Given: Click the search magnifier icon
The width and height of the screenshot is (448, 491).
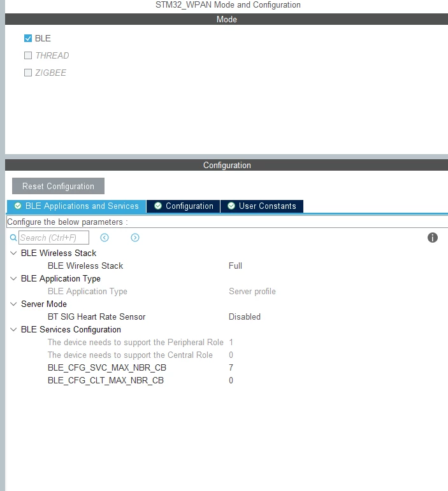Looking at the screenshot, I should [x=13, y=238].
